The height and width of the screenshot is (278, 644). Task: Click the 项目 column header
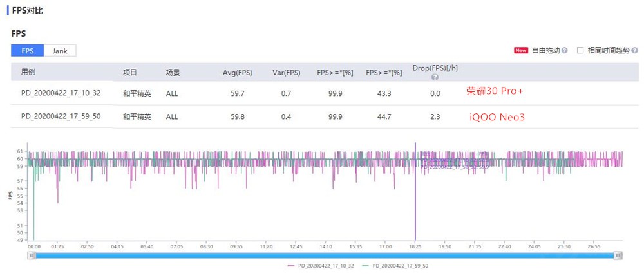point(130,73)
